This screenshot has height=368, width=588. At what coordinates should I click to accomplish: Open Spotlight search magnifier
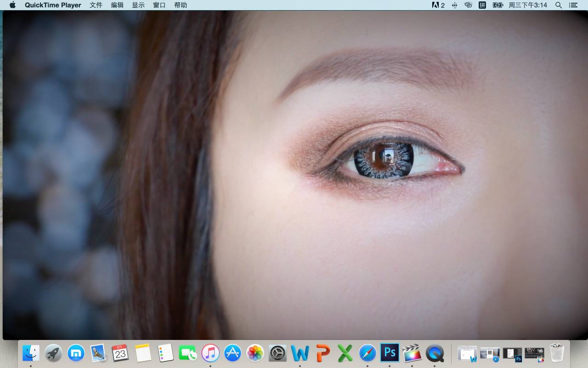(x=559, y=5)
